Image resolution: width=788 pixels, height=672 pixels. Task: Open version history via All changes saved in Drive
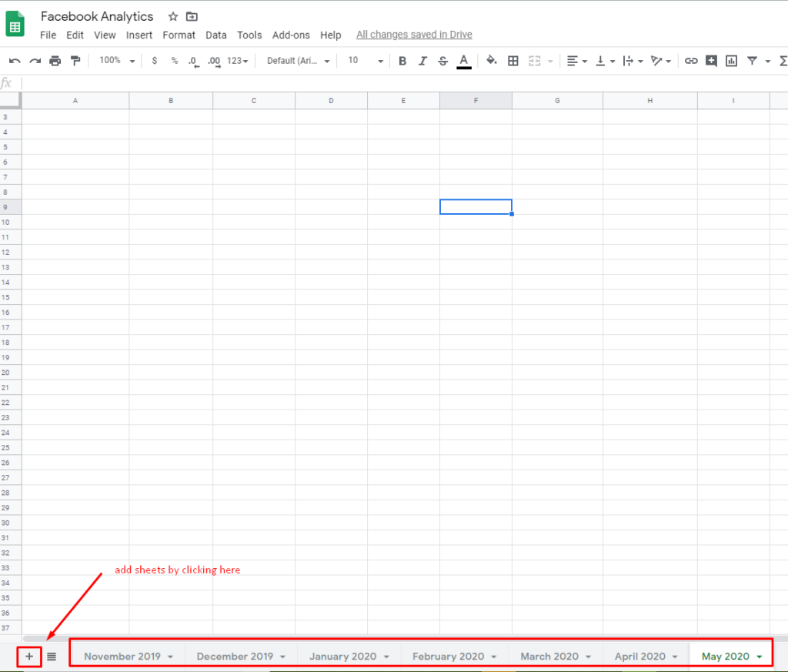click(414, 35)
